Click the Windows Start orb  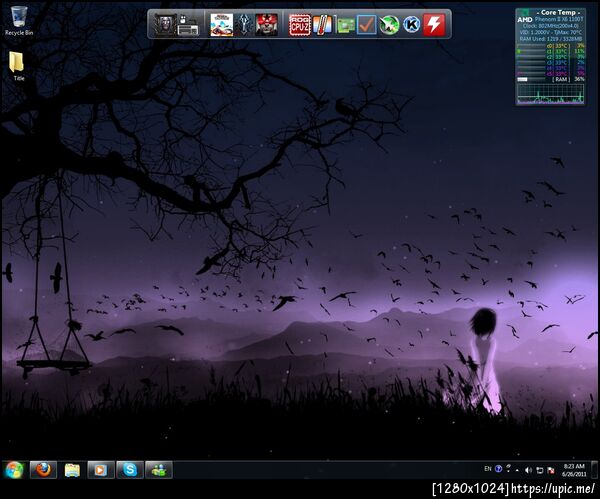(x=14, y=470)
